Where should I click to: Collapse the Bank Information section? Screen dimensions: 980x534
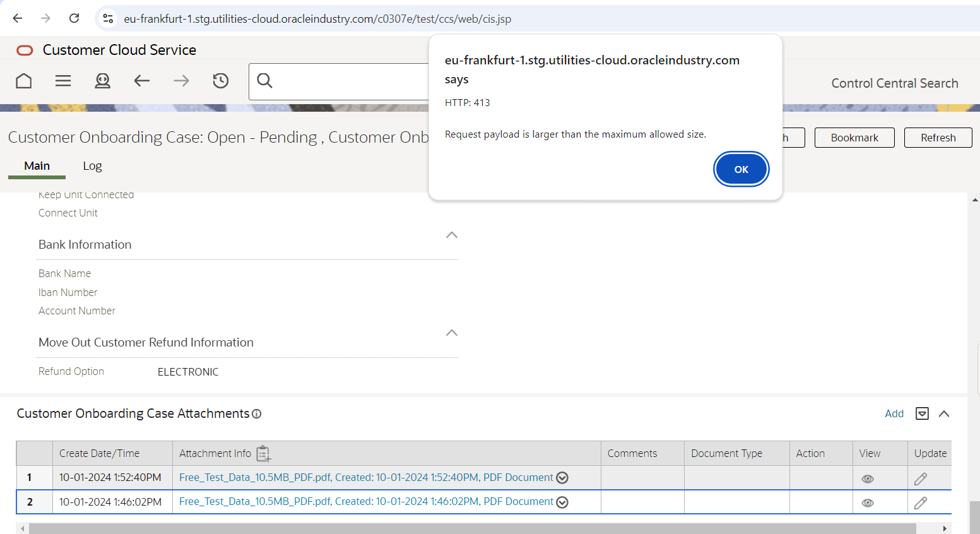point(452,235)
